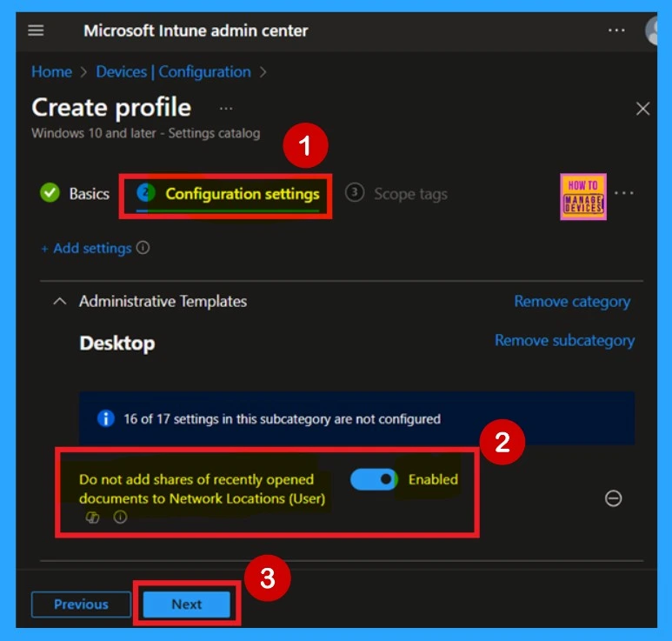This screenshot has width=672, height=641.
Task: Click the Microsoft Intune admin center title
Action: [196, 30]
